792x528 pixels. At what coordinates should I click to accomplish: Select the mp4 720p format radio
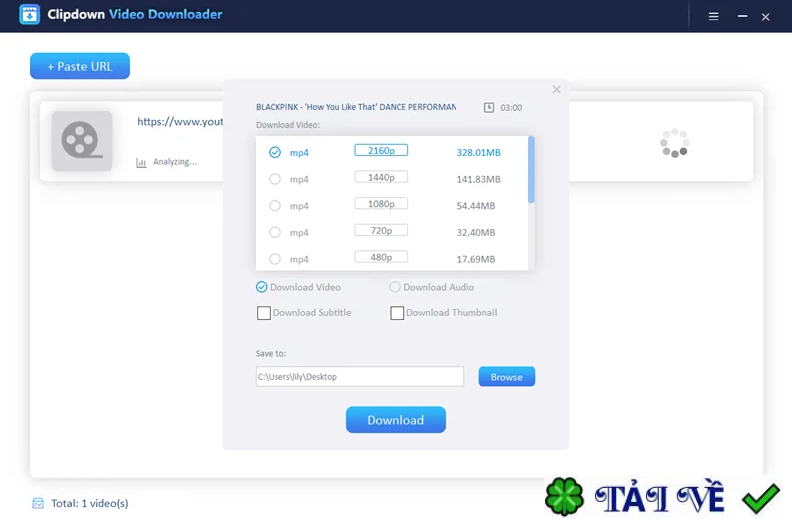point(275,232)
